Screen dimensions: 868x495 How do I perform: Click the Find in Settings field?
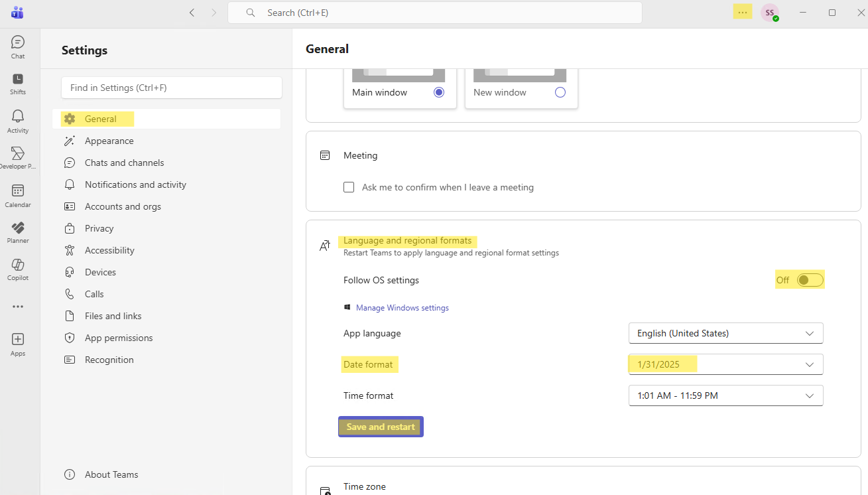pyautogui.click(x=171, y=88)
